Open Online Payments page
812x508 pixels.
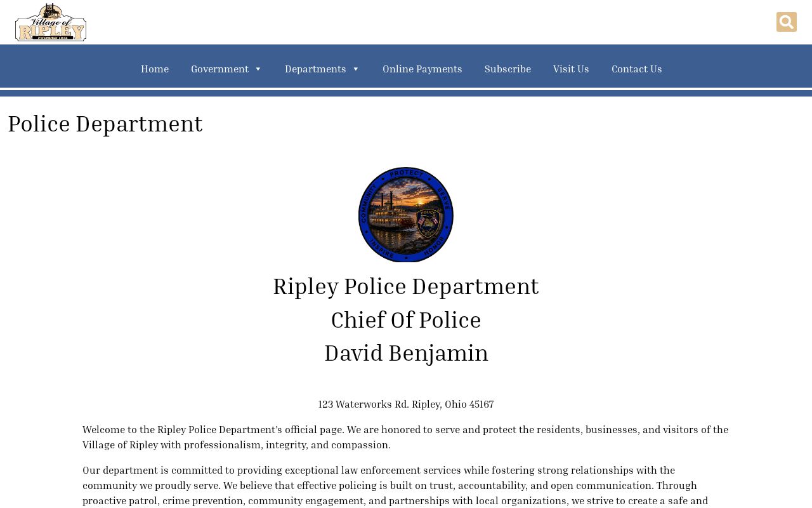(x=422, y=69)
